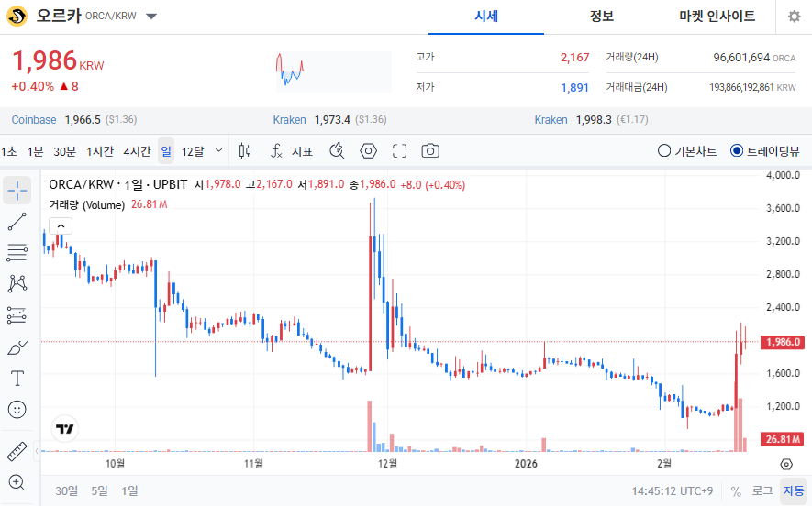Collapse the indicator legend chevron
Screen dimensions: 812x506
[x=61, y=226]
